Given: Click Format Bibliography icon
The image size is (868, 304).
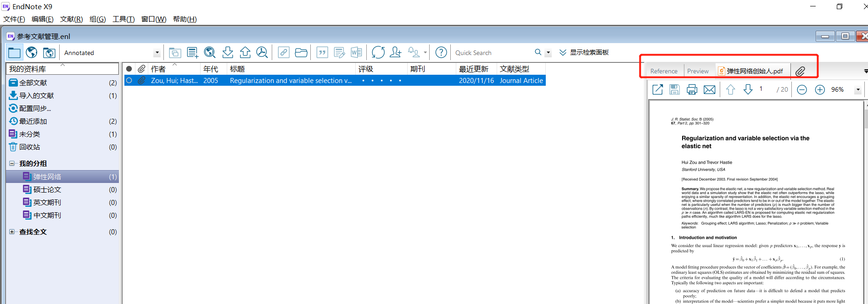Looking at the screenshot, I should [340, 53].
